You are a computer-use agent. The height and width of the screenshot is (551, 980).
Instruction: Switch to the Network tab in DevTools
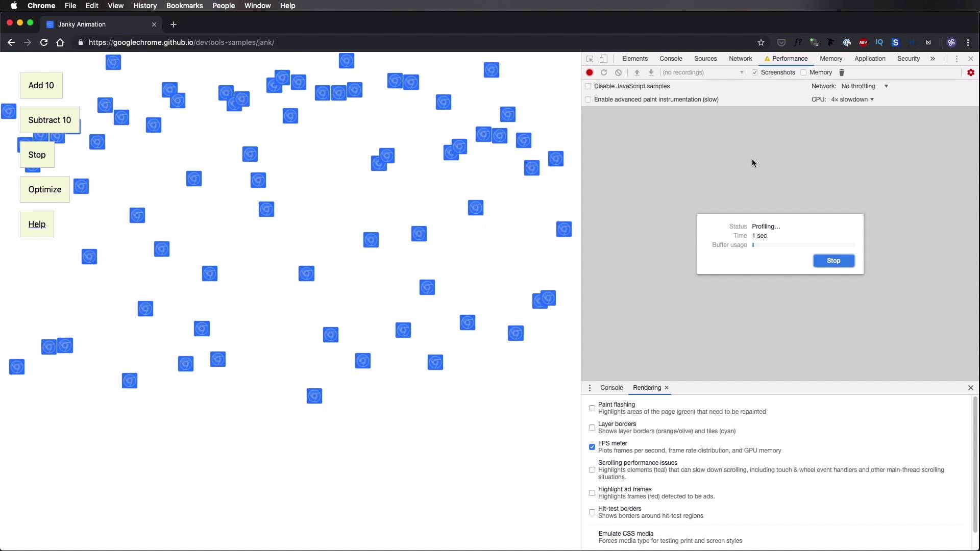[x=740, y=59]
